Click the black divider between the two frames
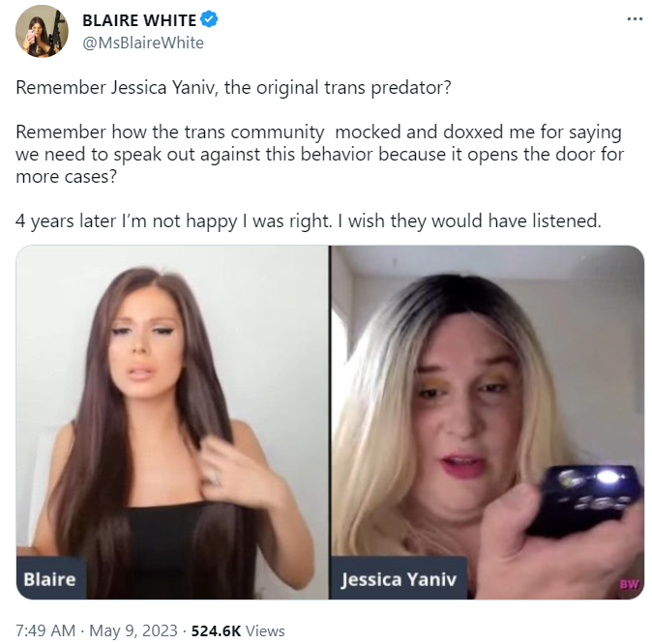 pos(330,422)
